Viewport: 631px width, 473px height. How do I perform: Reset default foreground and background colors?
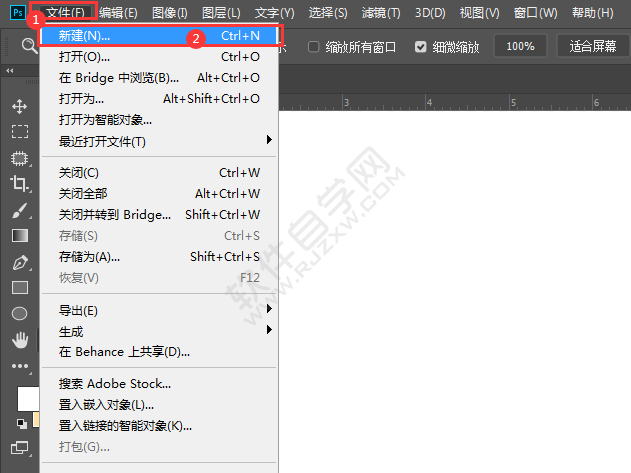pyautogui.click(x=21, y=423)
